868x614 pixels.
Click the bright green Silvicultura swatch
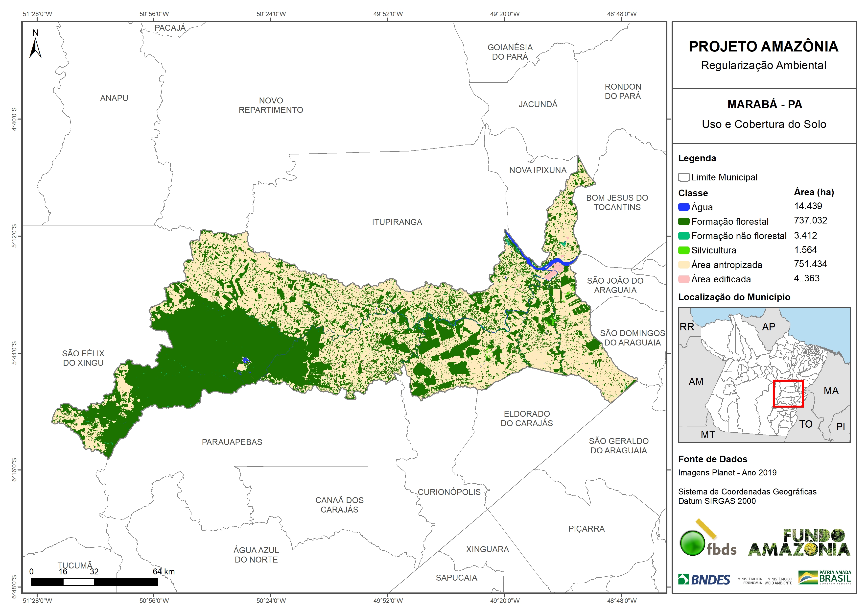pyautogui.click(x=683, y=250)
